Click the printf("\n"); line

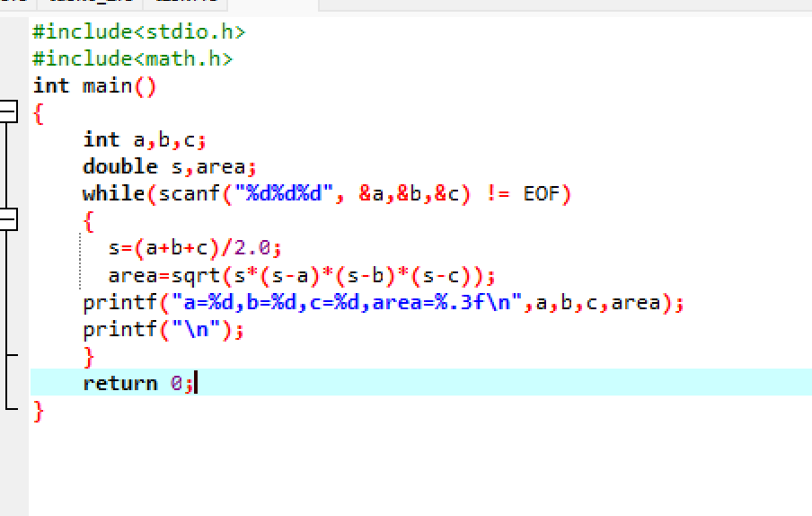pos(163,329)
